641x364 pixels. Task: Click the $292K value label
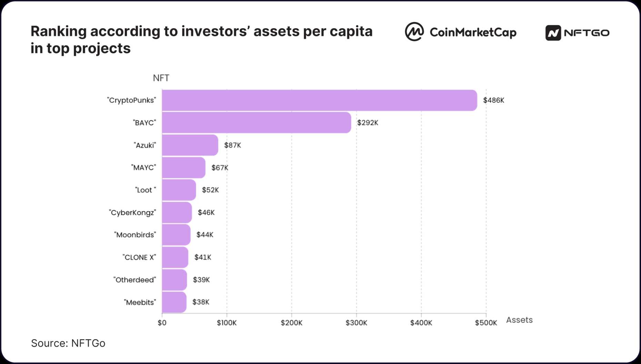point(368,123)
